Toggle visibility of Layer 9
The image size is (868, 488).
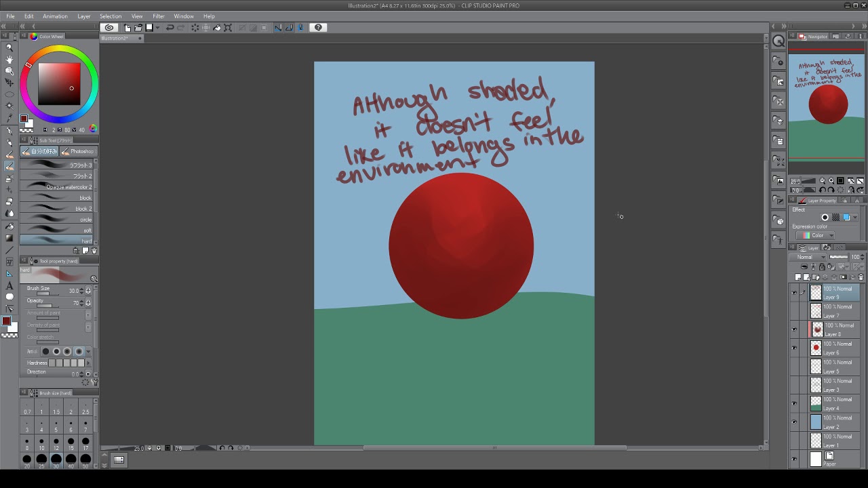(x=794, y=292)
